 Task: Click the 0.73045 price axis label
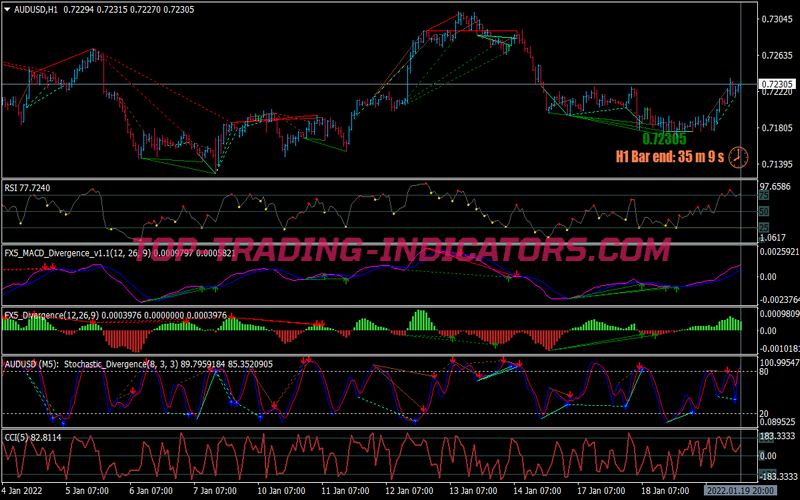[777, 19]
